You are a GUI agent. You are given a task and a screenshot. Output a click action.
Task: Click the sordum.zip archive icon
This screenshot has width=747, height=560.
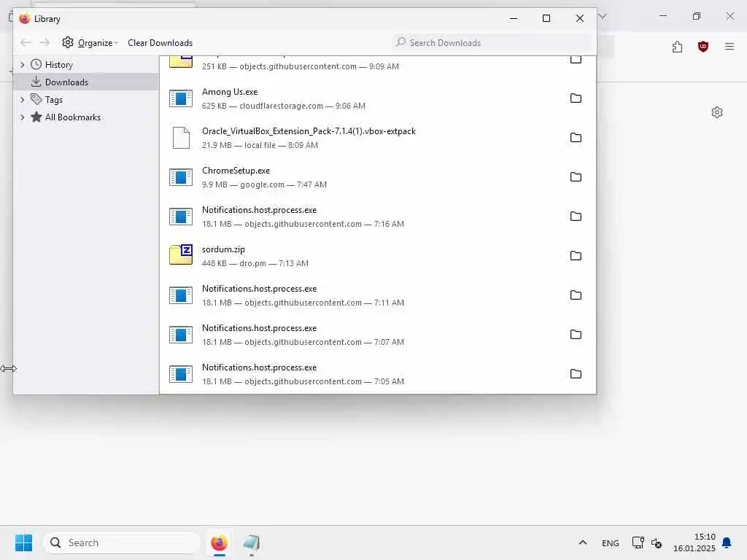click(x=181, y=254)
